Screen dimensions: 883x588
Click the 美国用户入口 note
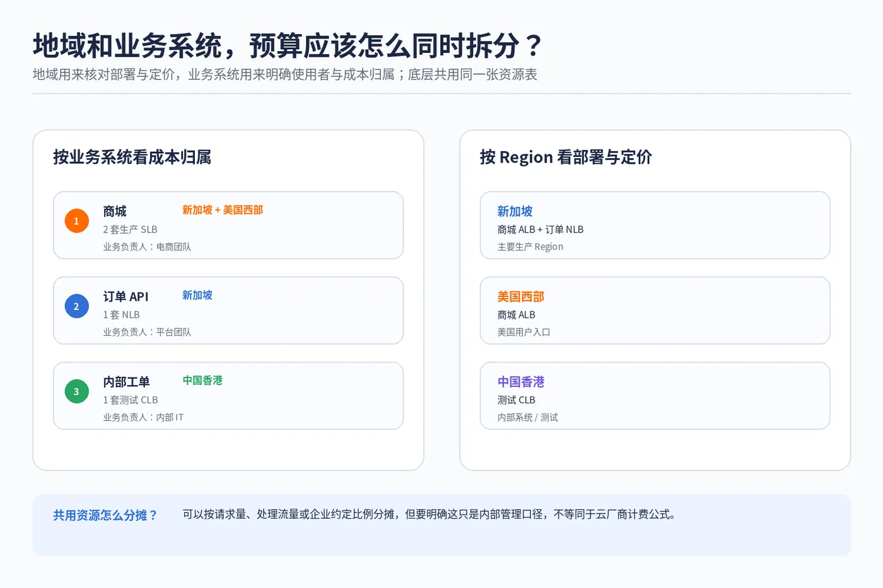(523, 332)
